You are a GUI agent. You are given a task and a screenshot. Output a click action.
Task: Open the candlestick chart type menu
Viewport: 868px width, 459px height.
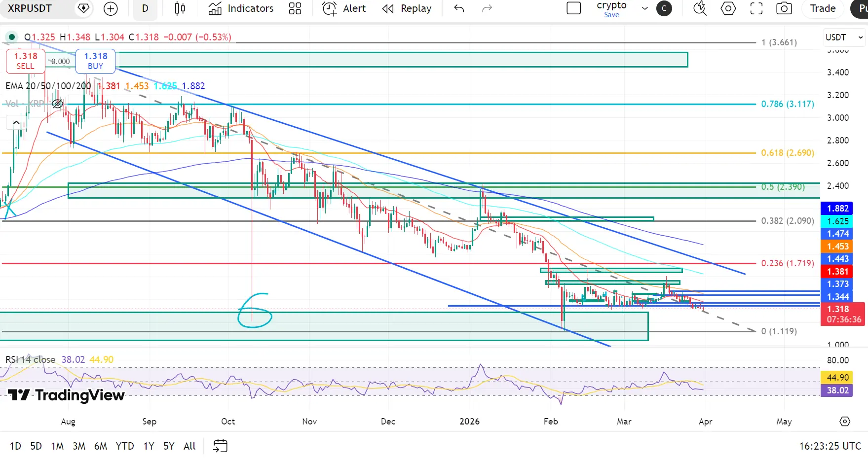[180, 8]
